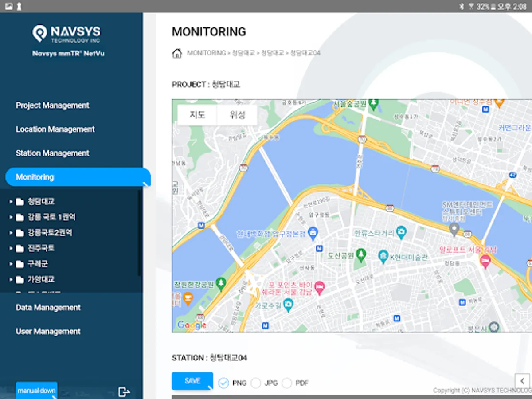This screenshot has height=399, width=532.
Task: Click the manual down button
Action: (x=36, y=391)
